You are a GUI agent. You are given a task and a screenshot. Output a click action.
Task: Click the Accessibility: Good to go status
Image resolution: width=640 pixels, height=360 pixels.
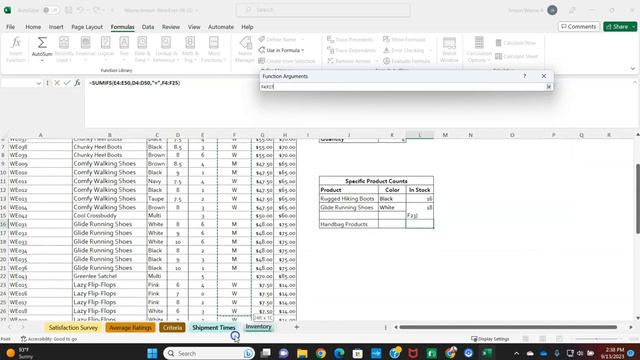coord(49,339)
